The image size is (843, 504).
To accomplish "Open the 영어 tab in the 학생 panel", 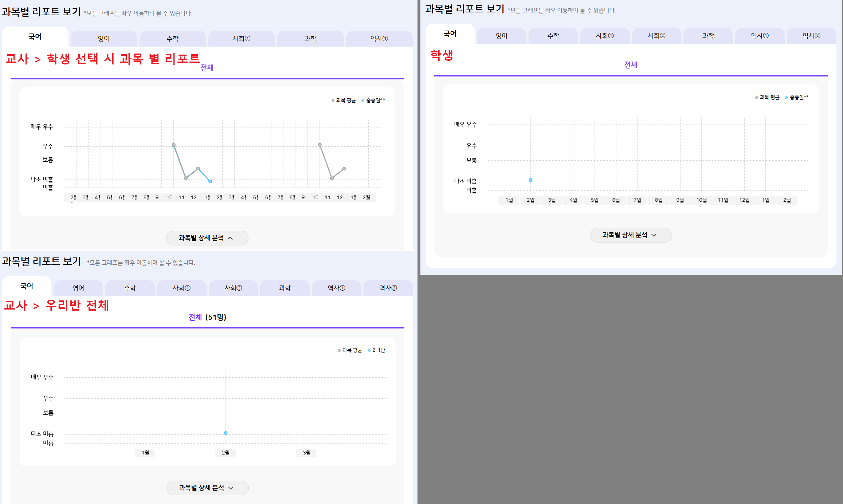I will point(501,36).
